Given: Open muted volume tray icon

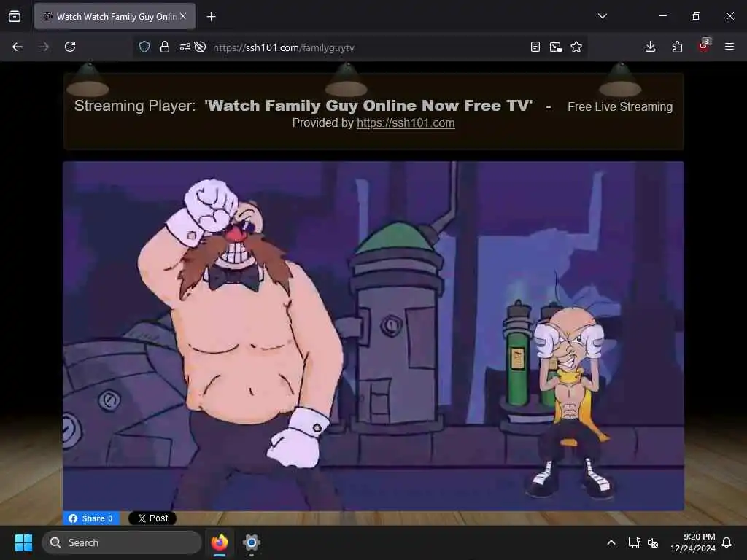Looking at the screenshot, I should 653,542.
